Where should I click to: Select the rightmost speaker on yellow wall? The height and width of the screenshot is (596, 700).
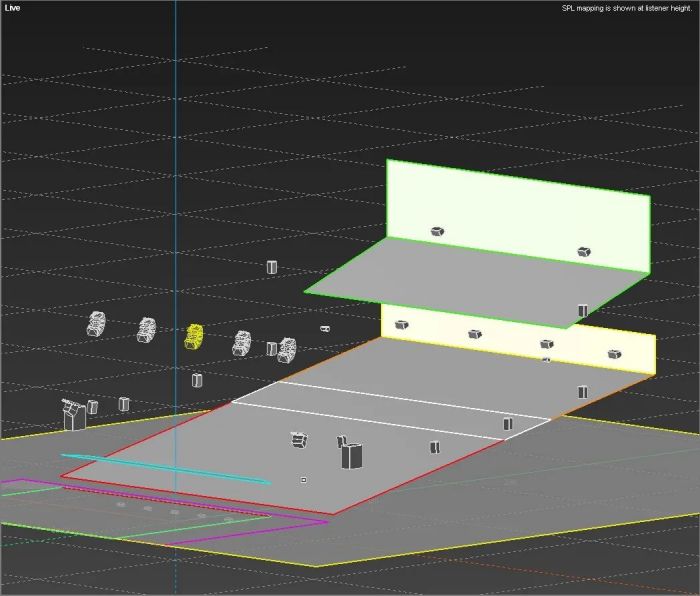[x=614, y=354]
